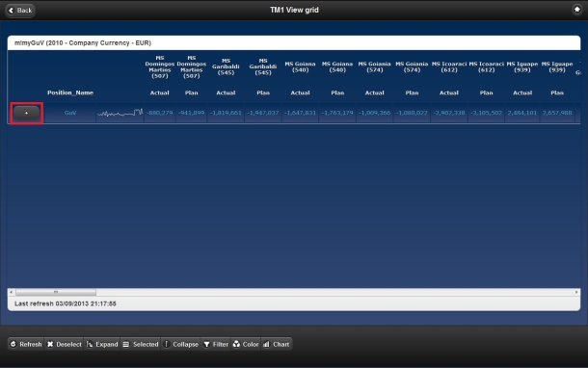Select cell value 2,484,101
This screenshot has height=368, width=588.
coord(522,113)
